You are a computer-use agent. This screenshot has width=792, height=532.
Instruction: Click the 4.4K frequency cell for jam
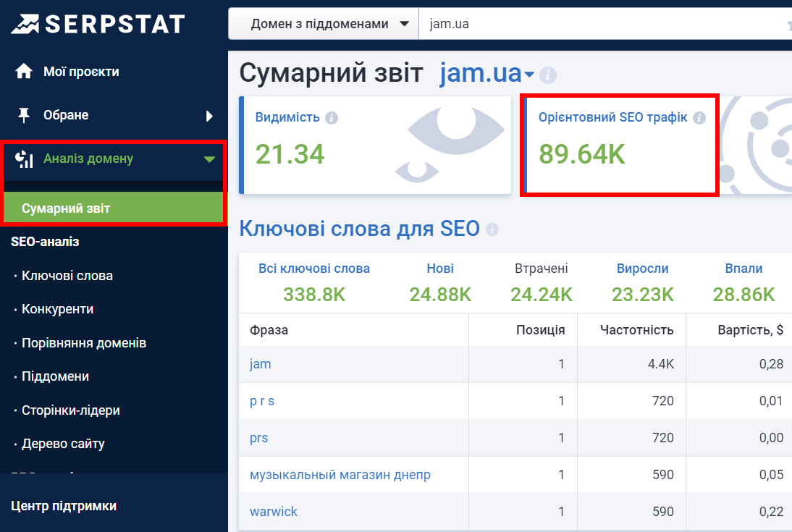click(661, 364)
